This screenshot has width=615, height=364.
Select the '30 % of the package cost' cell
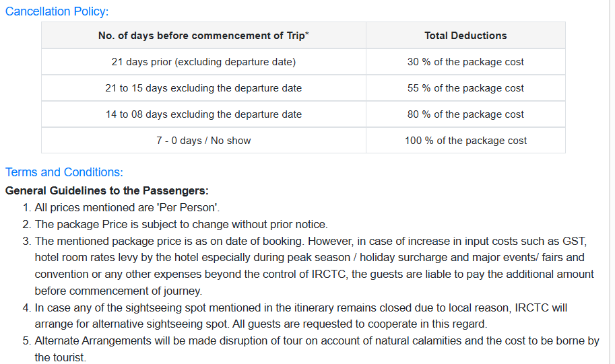(465, 62)
